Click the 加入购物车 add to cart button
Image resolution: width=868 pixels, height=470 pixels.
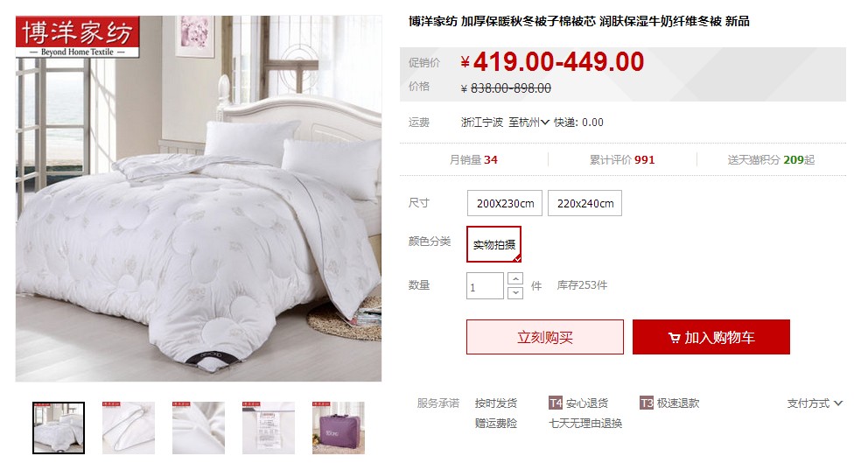[x=710, y=337]
